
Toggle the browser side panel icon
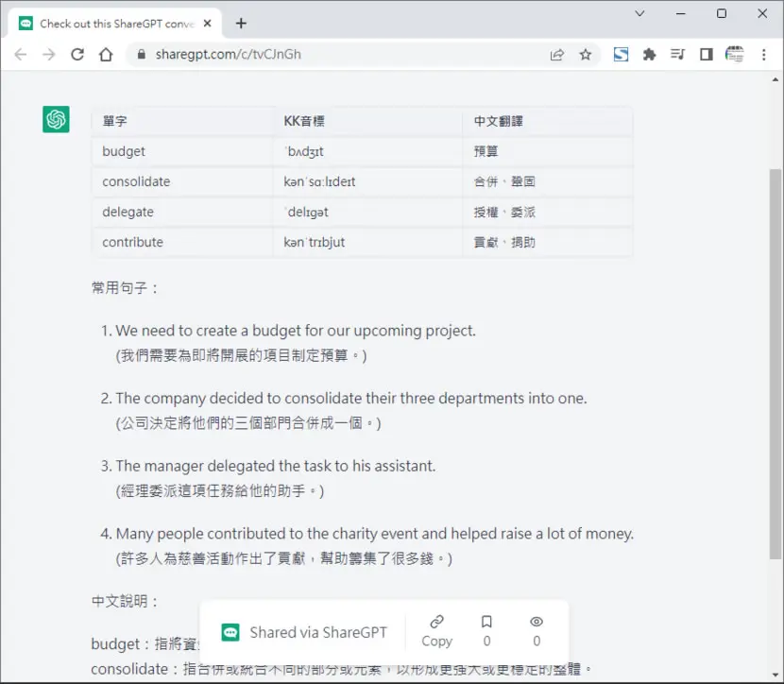[706, 54]
